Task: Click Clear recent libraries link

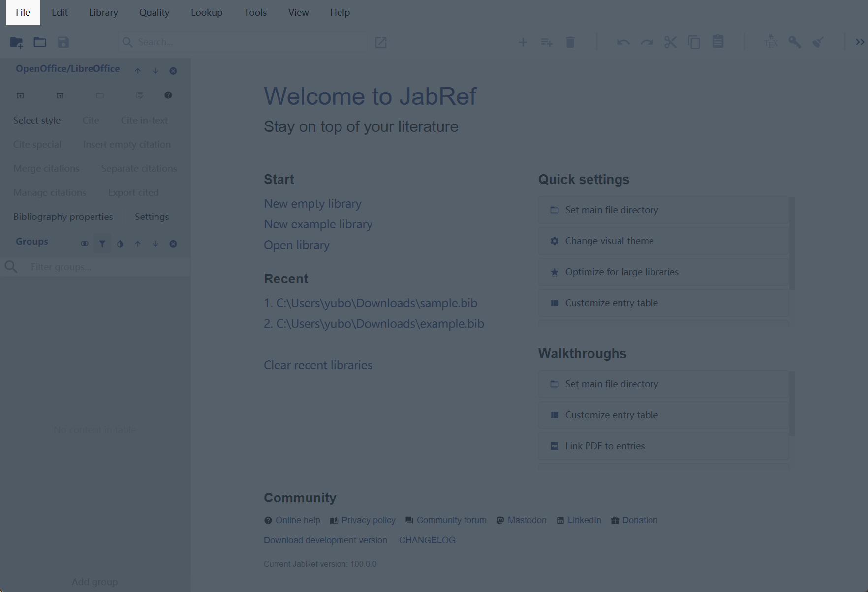Action: tap(318, 365)
